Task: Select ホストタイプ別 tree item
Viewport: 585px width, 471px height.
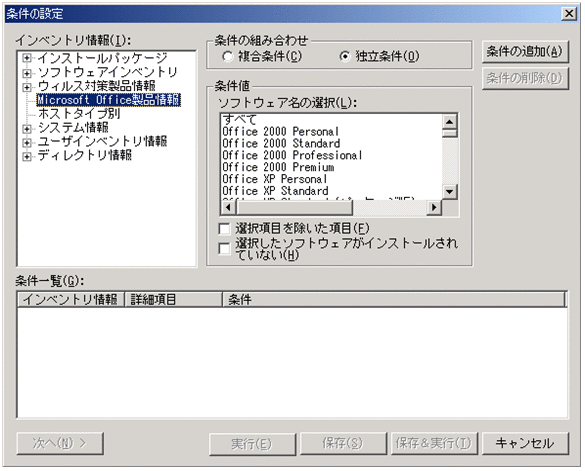Action: click(x=79, y=113)
